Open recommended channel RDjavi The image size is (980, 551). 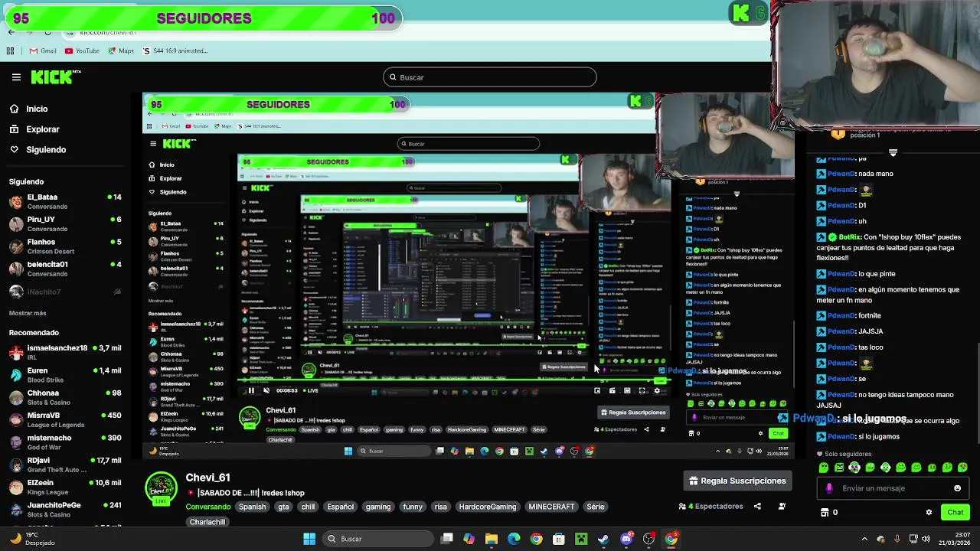65,465
